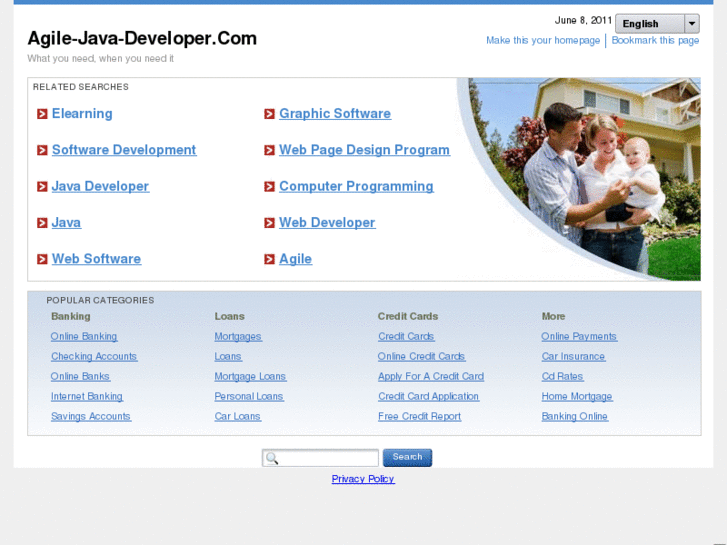Open the Online Payments link
The height and width of the screenshot is (545, 727).
click(x=579, y=336)
